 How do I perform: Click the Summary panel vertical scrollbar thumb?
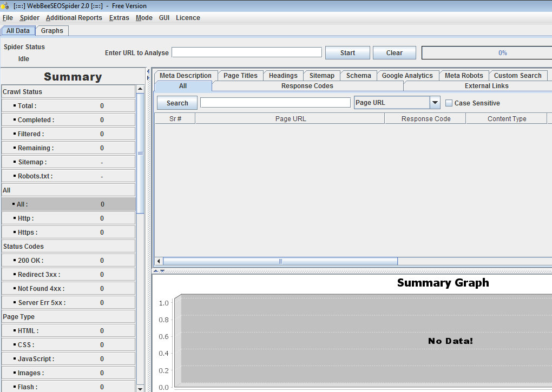(140, 153)
